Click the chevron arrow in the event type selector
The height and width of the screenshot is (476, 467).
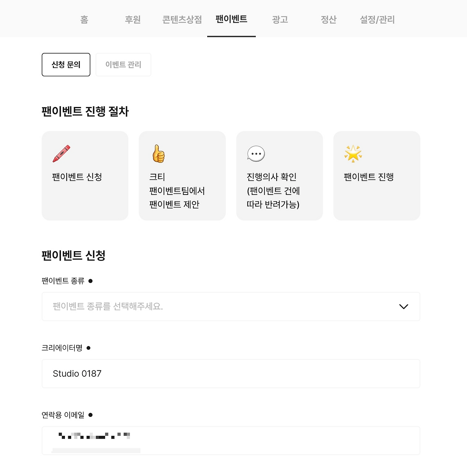[x=404, y=307]
